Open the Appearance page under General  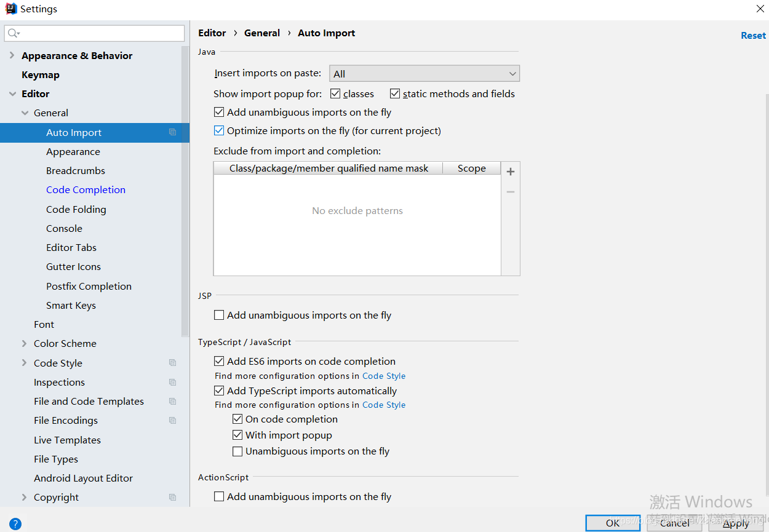(x=73, y=151)
